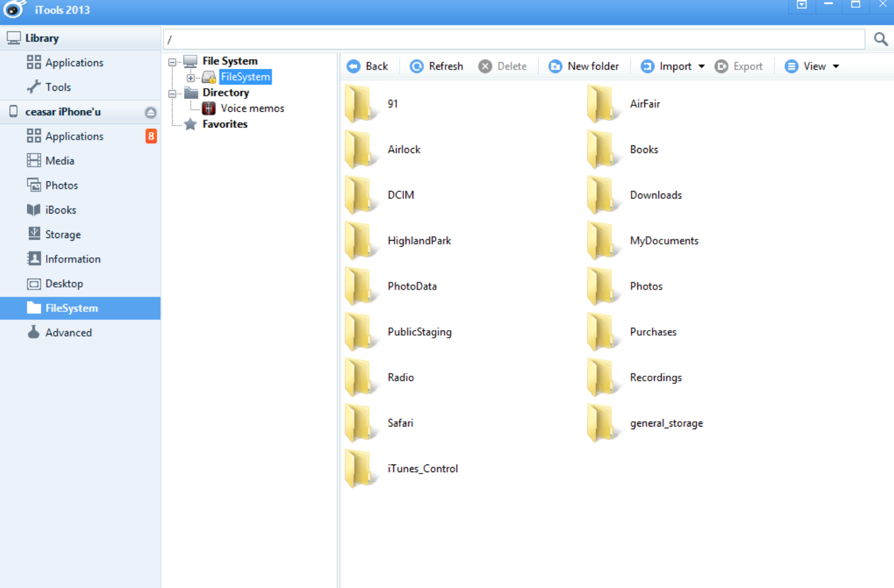Expand the FileSystem tree child node
Screen dimensions: 894x588
[x=191, y=78]
